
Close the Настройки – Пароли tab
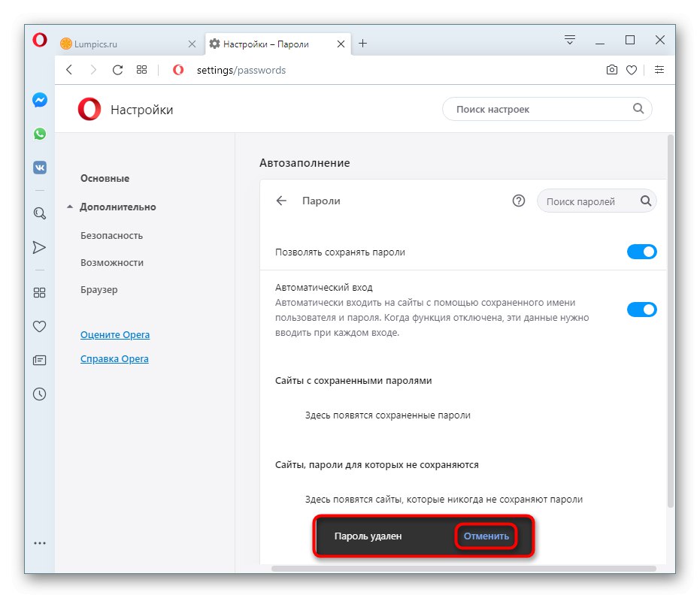click(x=341, y=44)
